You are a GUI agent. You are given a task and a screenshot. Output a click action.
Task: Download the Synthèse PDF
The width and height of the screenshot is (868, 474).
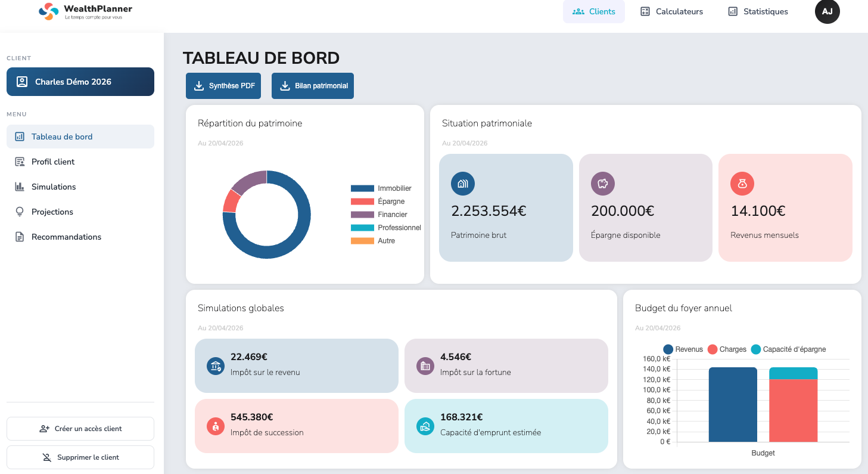(x=223, y=86)
